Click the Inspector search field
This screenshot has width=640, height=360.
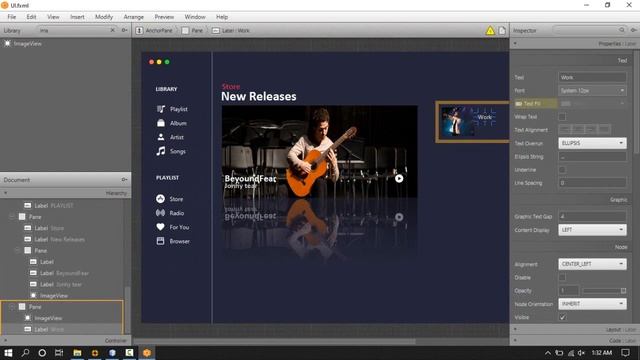tap(589, 30)
